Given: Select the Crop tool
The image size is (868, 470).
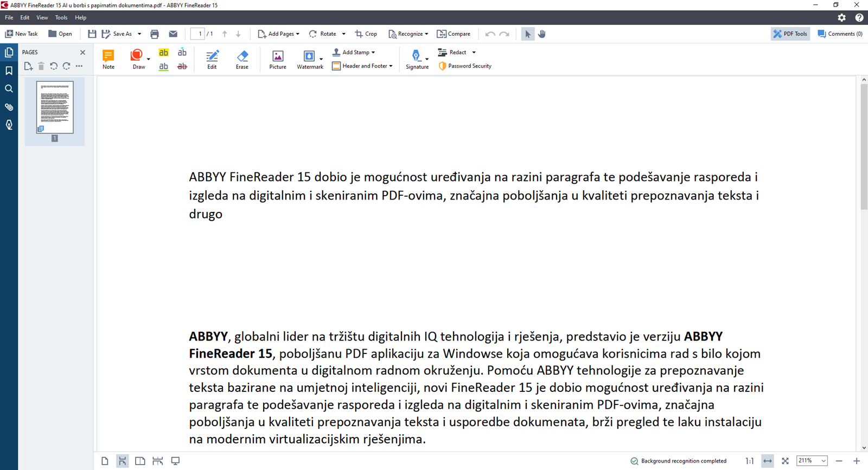Looking at the screenshot, I should point(366,34).
